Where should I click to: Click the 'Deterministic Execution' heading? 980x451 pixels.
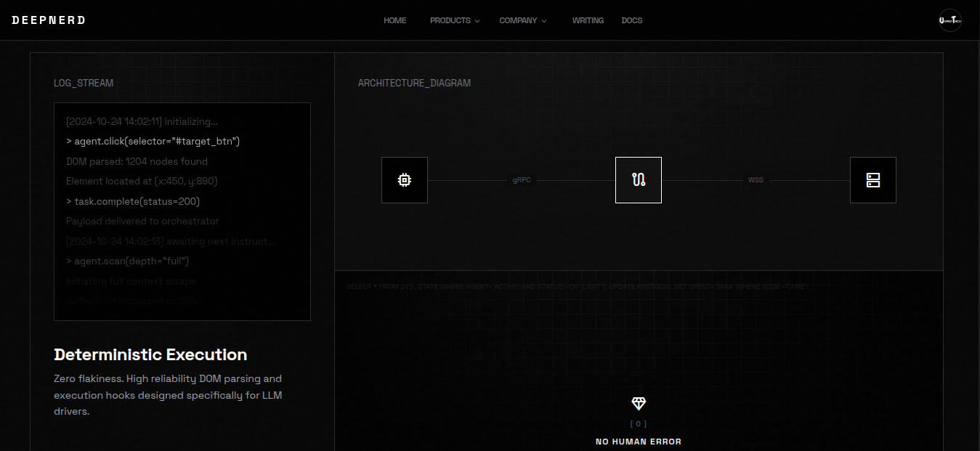pos(150,354)
